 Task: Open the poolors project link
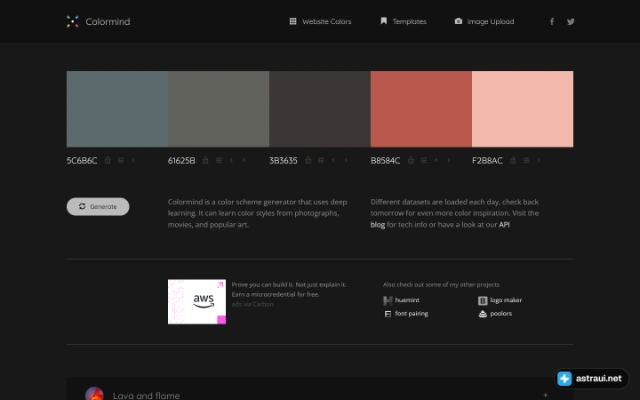501,313
